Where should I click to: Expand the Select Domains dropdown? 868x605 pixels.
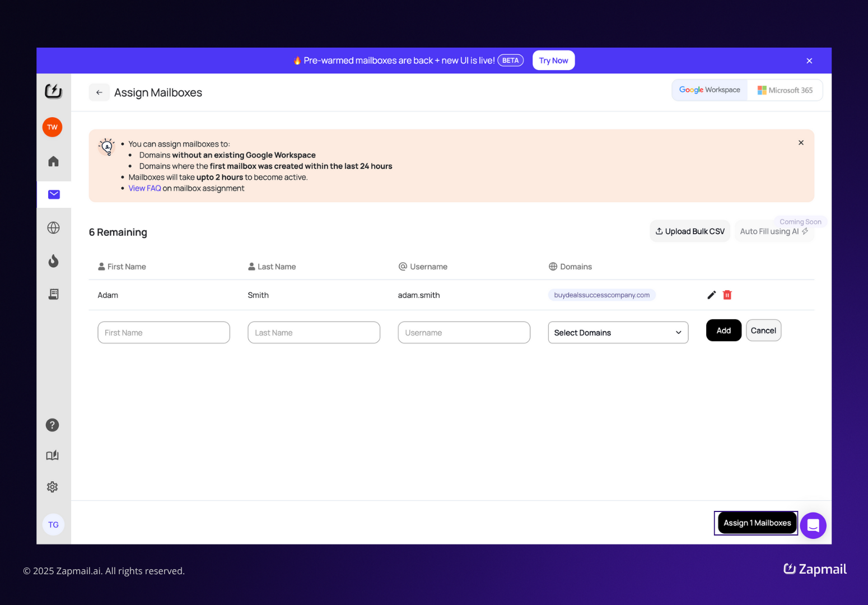click(618, 332)
